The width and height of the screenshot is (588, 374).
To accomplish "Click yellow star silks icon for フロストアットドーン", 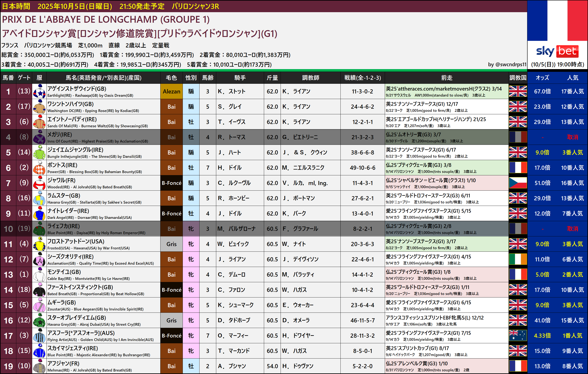I will [x=39, y=244].
